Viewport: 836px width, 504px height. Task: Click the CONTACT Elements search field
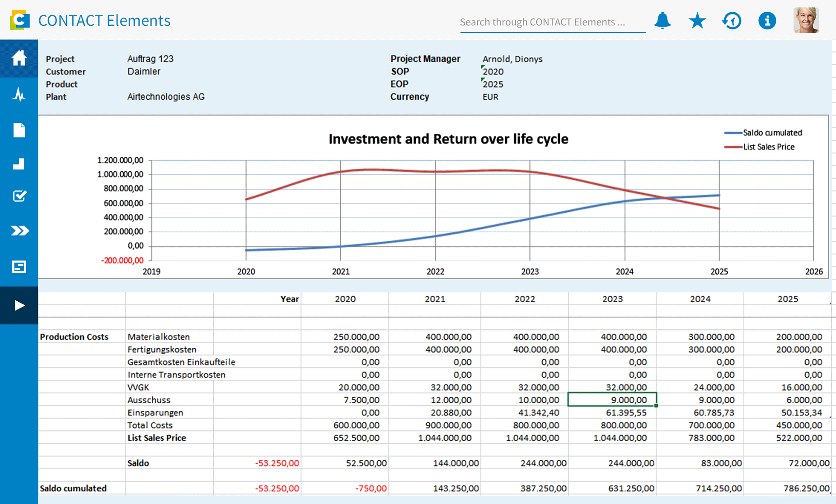click(552, 21)
